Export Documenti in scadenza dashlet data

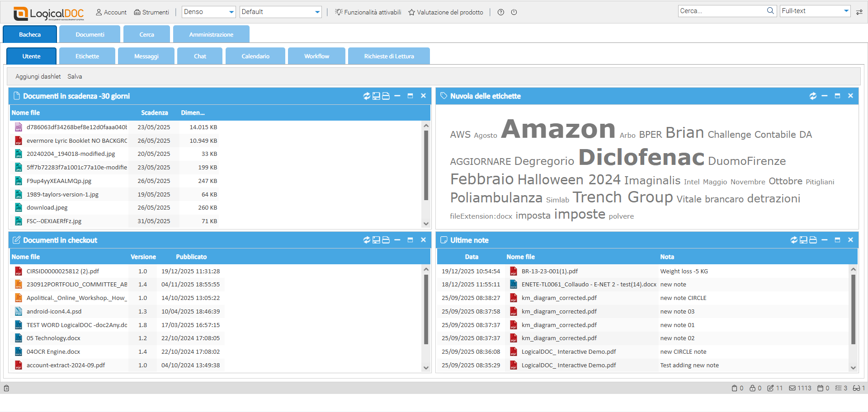376,96
